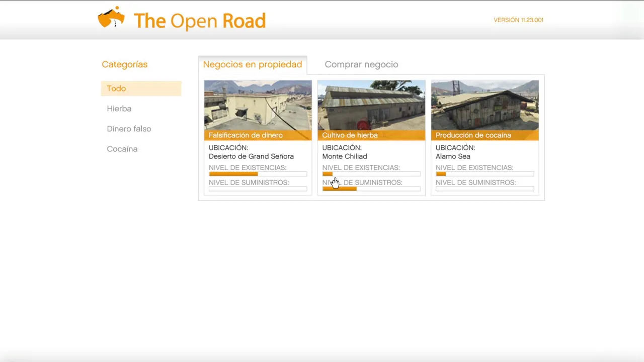Click Cultivo de hierba title banner
The height and width of the screenshot is (362, 644).
[x=371, y=135]
